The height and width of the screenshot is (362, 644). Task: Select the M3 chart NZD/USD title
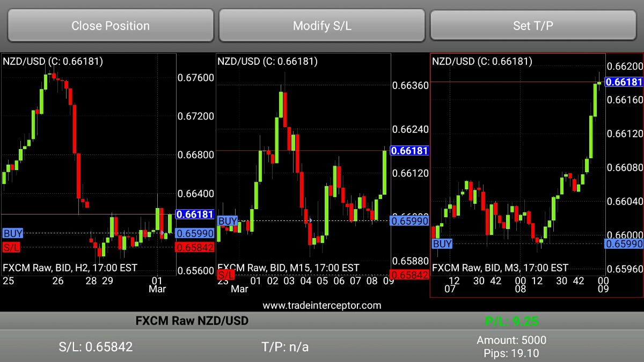(x=482, y=61)
